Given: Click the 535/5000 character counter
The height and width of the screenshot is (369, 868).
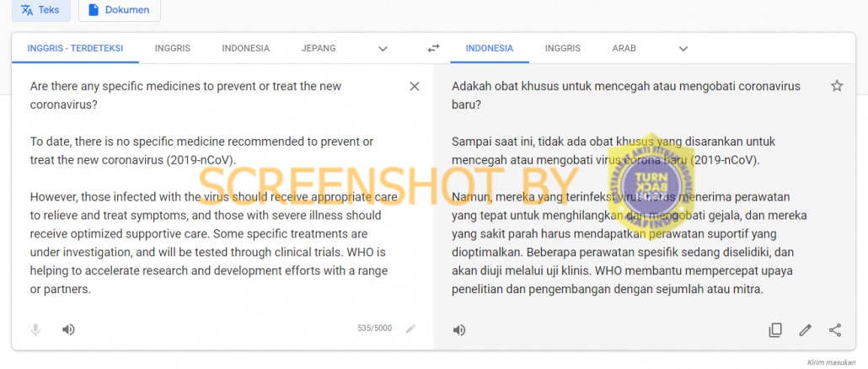Looking at the screenshot, I should pyautogui.click(x=375, y=329).
